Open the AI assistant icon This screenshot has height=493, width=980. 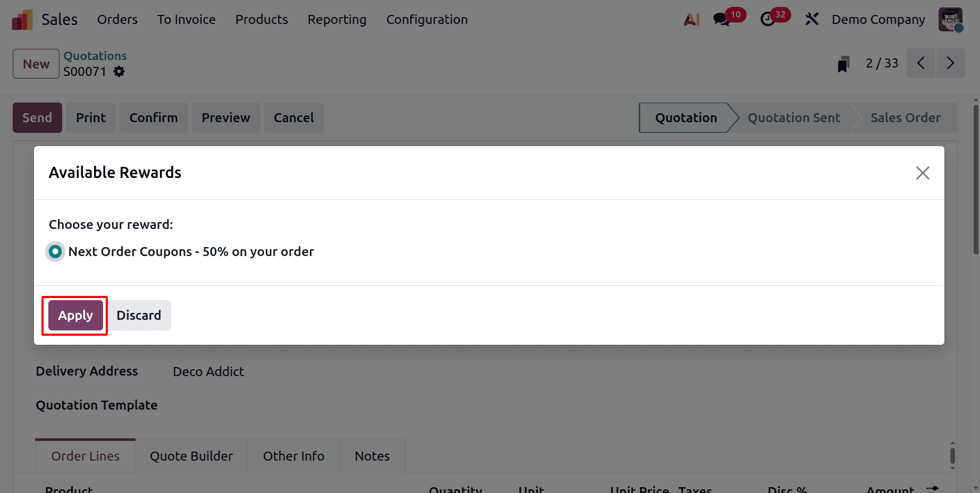tap(691, 20)
